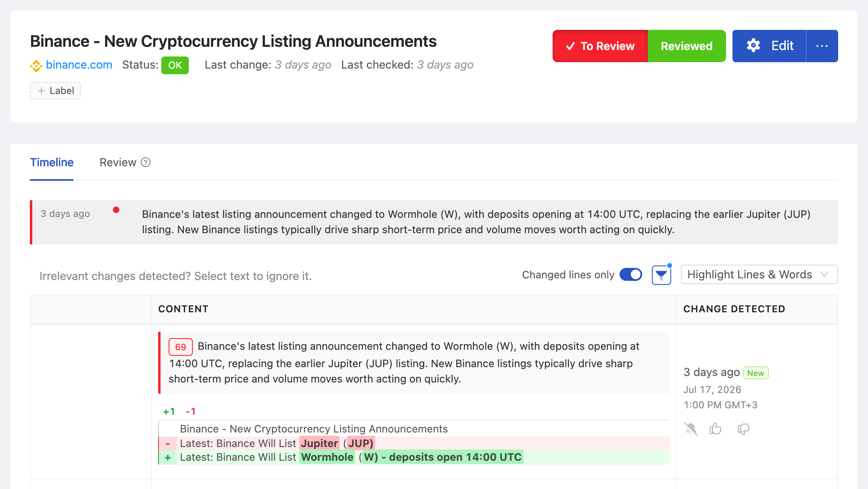Click the green OK status badge
This screenshot has height=489, width=868.
click(175, 65)
